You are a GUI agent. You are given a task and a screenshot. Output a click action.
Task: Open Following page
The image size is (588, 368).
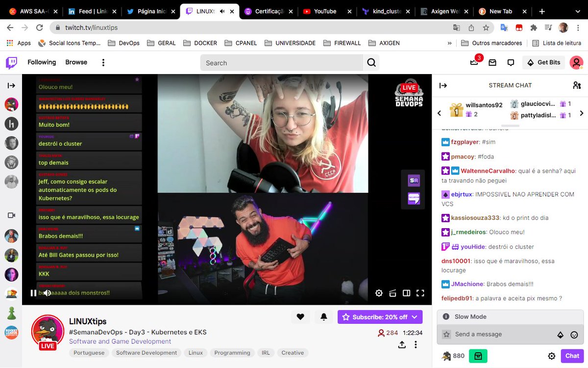(42, 62)
